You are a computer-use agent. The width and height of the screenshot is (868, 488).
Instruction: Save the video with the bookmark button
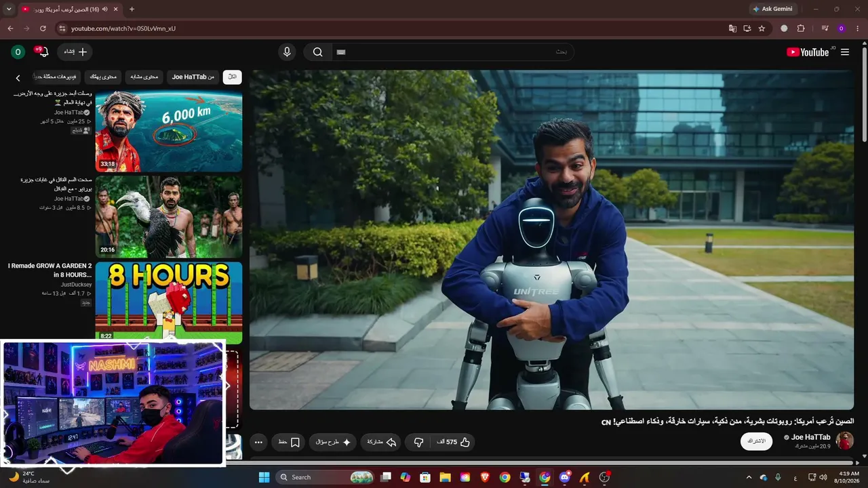point(289,442)
